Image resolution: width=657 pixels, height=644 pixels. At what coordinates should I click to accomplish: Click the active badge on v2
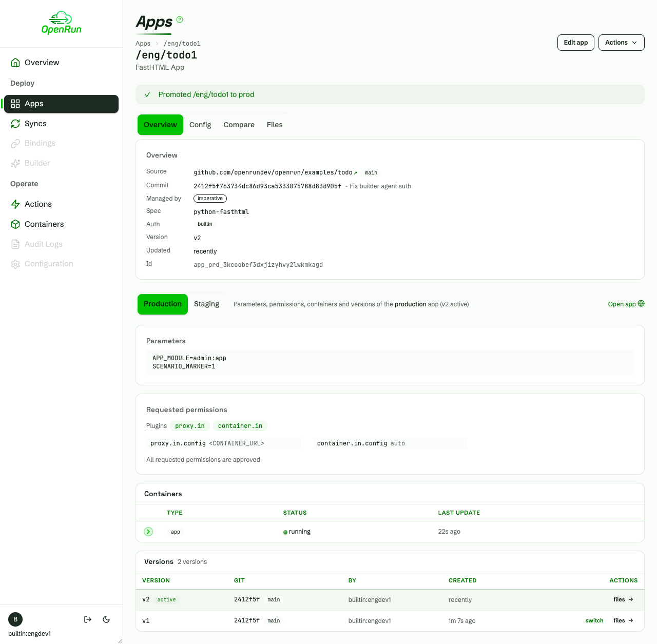click(x=166, y=600)
